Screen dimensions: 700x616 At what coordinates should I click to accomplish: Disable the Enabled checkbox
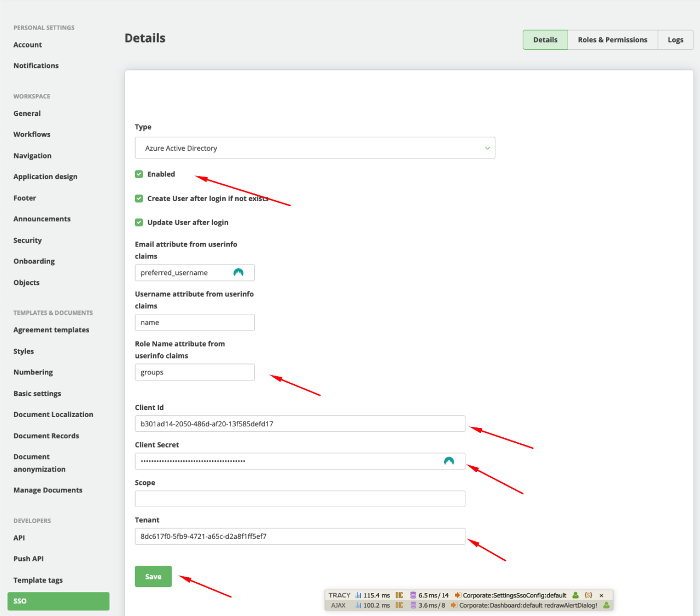tap(139, 174)
